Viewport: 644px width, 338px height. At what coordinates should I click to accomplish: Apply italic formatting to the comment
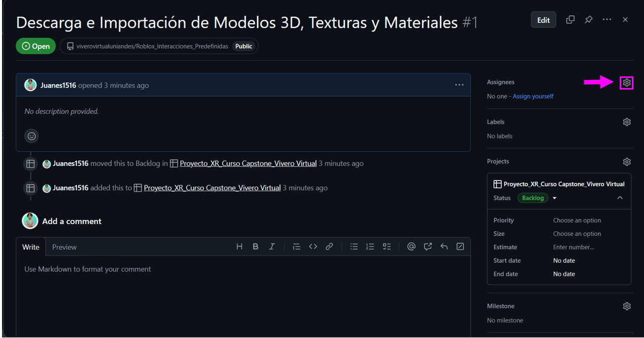coord(271,246)
